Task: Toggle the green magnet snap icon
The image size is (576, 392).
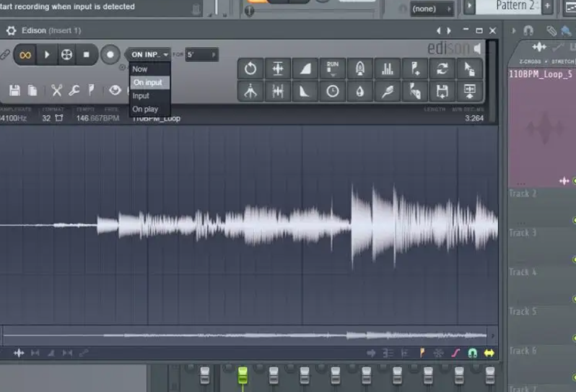Action: [473, 353]
